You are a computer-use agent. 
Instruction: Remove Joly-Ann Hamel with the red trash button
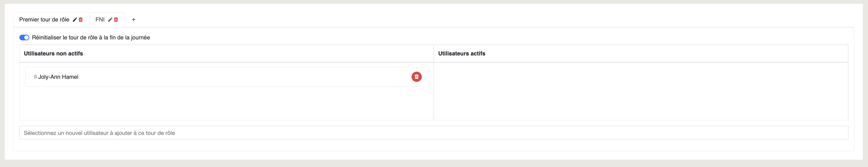[417, 77]
